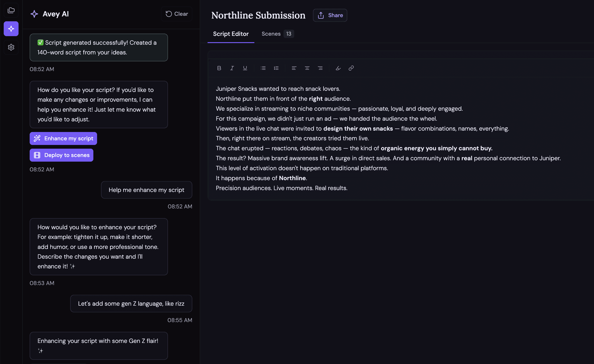The width and height of the screenshot is (594, 364).
Task: Open Avey AI sparkle sidebar panel
Action: pos(11,29)
